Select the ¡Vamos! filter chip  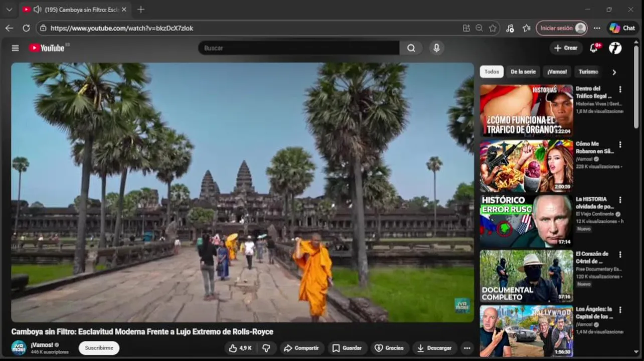coord(557,72)
